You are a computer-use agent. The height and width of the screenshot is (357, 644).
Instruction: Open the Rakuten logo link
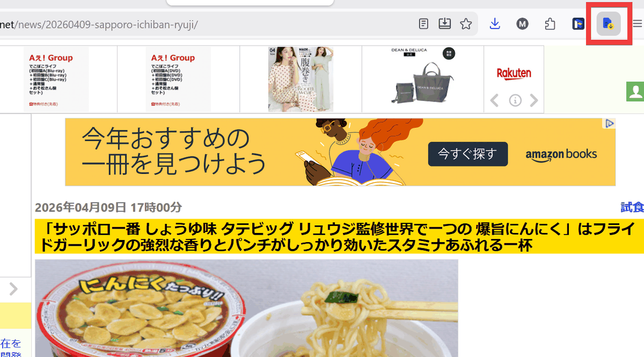[514, 74]
